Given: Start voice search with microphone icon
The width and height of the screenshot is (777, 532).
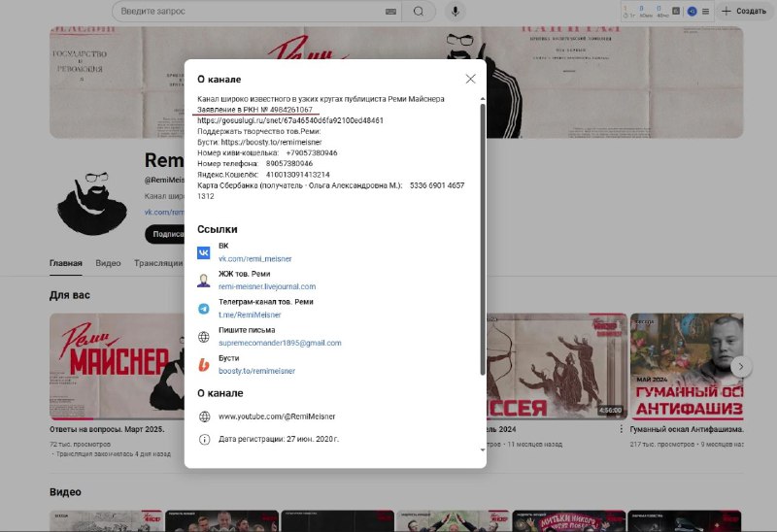Looking at the screenshot, I should click(455, 11).
